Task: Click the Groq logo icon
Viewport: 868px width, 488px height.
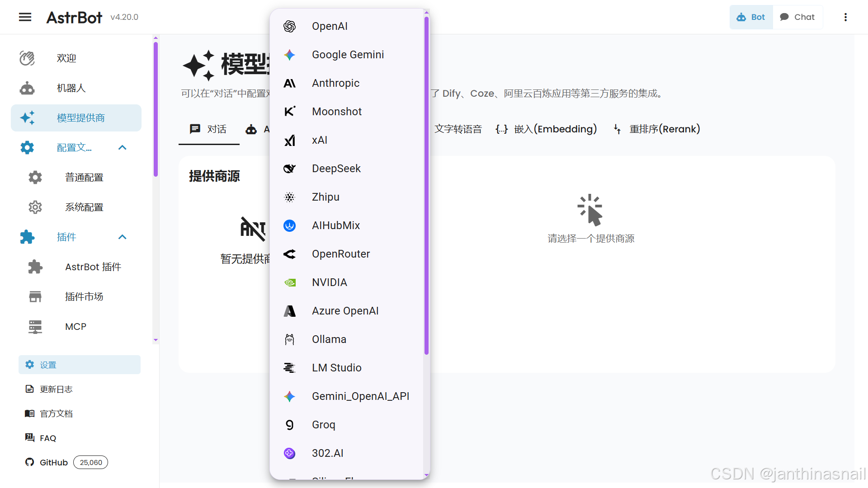Action: coord(290,425)
